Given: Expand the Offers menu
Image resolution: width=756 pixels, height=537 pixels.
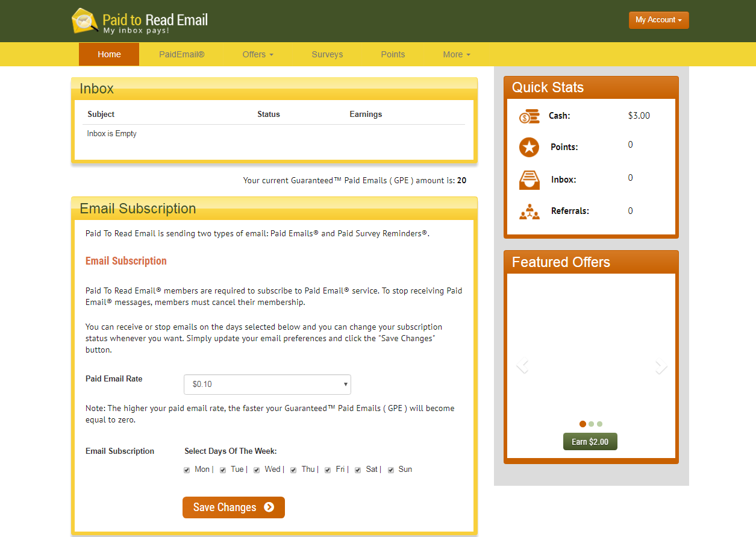Looking at the screenshot, I should [258, 54].
